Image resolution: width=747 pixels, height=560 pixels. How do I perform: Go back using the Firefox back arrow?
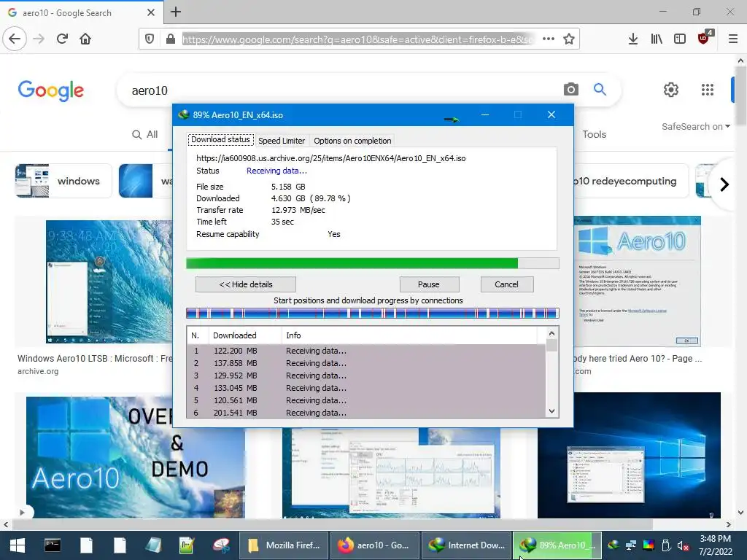(x=15, y=39)
